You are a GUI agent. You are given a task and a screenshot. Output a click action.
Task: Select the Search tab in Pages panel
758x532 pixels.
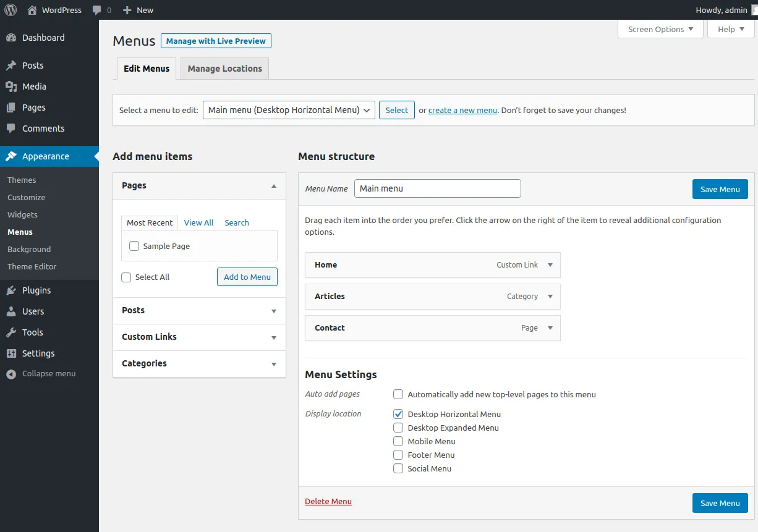pyautogui.click(x=237, y=222)
